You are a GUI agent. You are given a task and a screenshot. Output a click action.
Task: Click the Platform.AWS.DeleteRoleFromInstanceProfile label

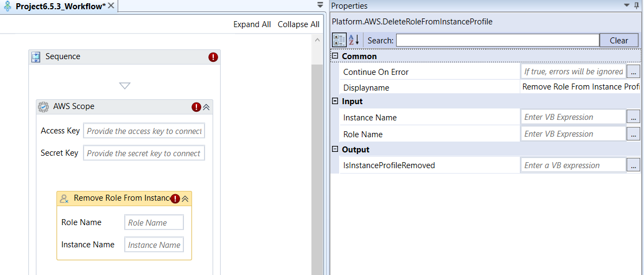tap(412, 22)
